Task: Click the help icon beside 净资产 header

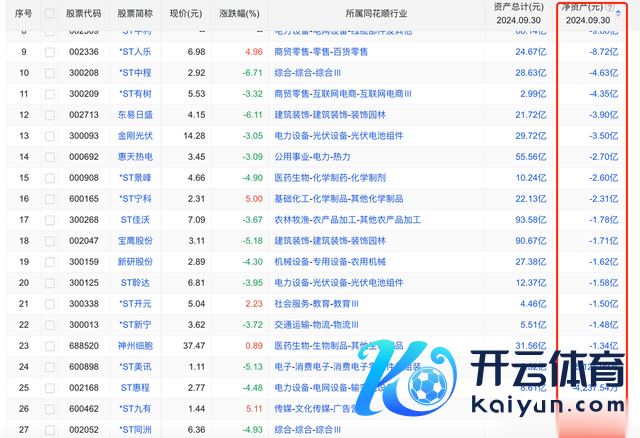Action: pyautogui.click(x=610, y=7)
